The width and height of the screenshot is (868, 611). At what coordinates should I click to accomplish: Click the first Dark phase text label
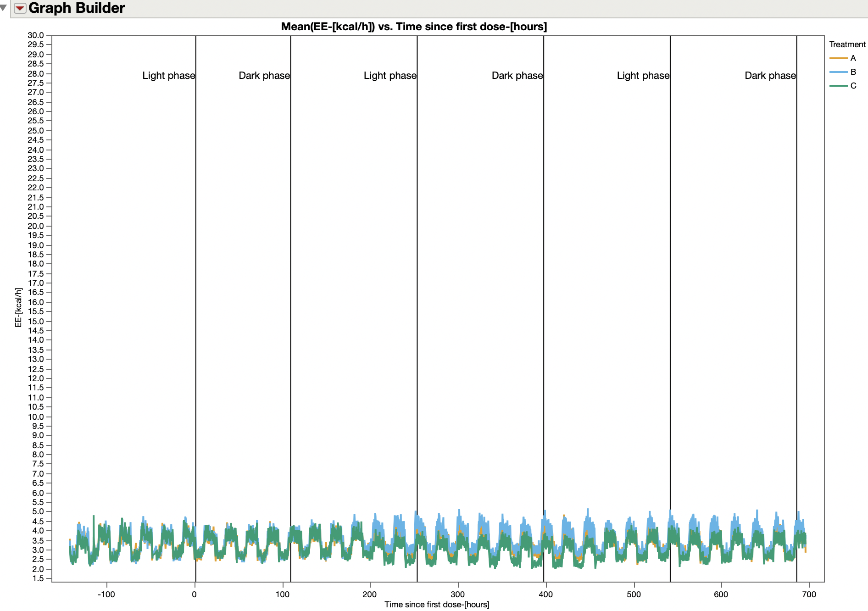coord(264,75)
